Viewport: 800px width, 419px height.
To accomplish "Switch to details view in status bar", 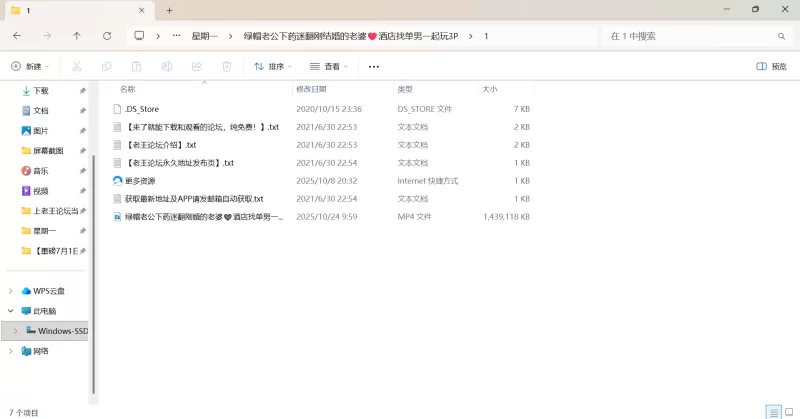I will 772,412.
